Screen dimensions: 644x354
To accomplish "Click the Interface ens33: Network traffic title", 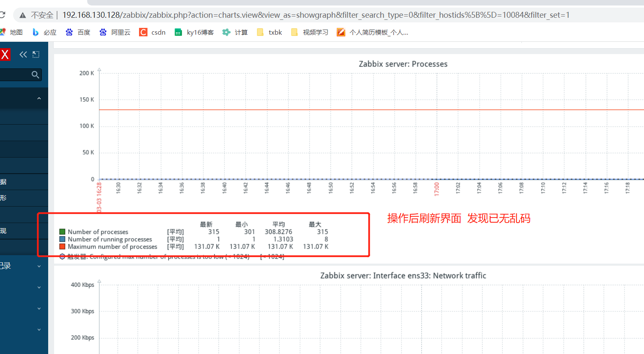I will (403, 276).
